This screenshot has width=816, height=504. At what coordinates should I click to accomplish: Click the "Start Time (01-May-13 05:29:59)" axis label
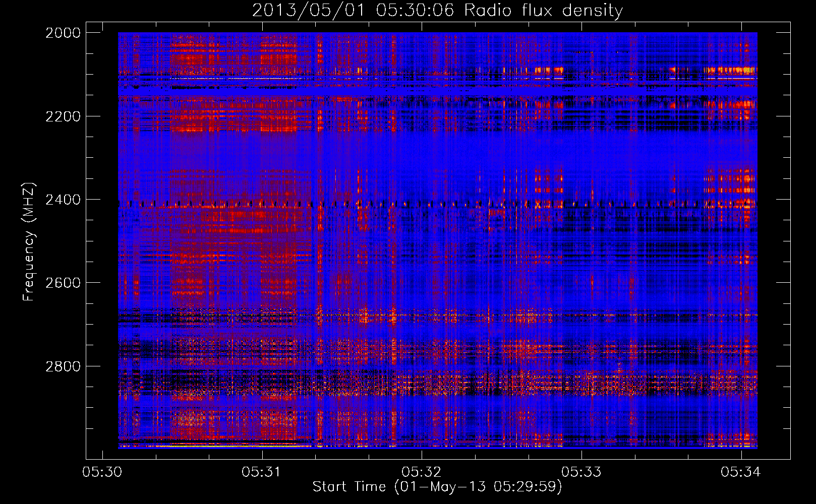pos(437,486)
